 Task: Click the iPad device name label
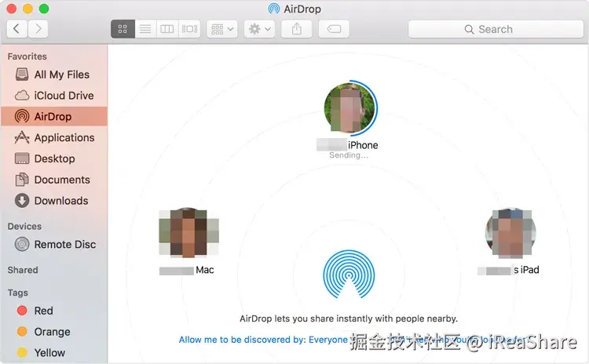(x=508, y=270)
